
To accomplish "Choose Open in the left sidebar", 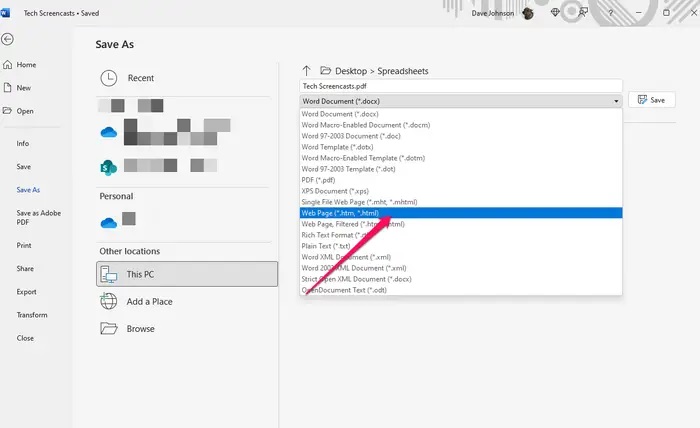I will (x=18, y=111).
